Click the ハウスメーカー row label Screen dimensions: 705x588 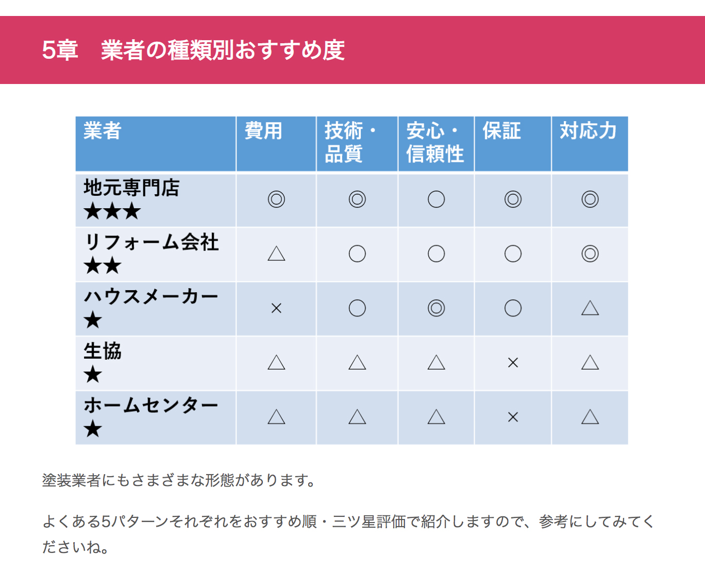click(151, 296)
